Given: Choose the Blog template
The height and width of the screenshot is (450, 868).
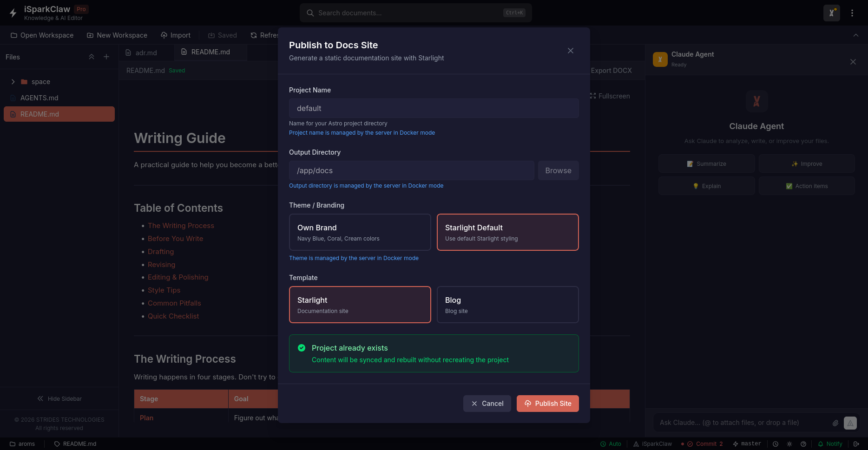Looking at the screenshot, I should click(508, 305).
